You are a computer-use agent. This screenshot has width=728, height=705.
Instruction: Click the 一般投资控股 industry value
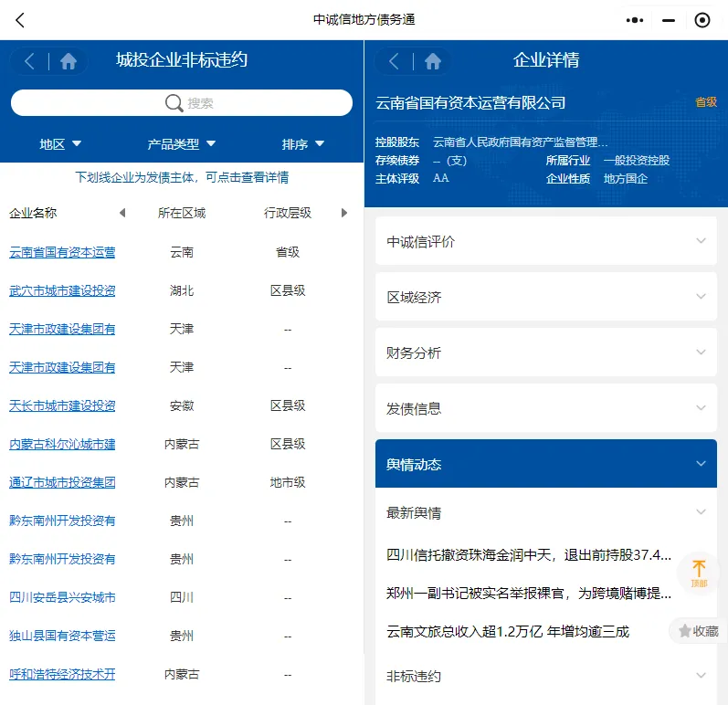coord(637,161)
